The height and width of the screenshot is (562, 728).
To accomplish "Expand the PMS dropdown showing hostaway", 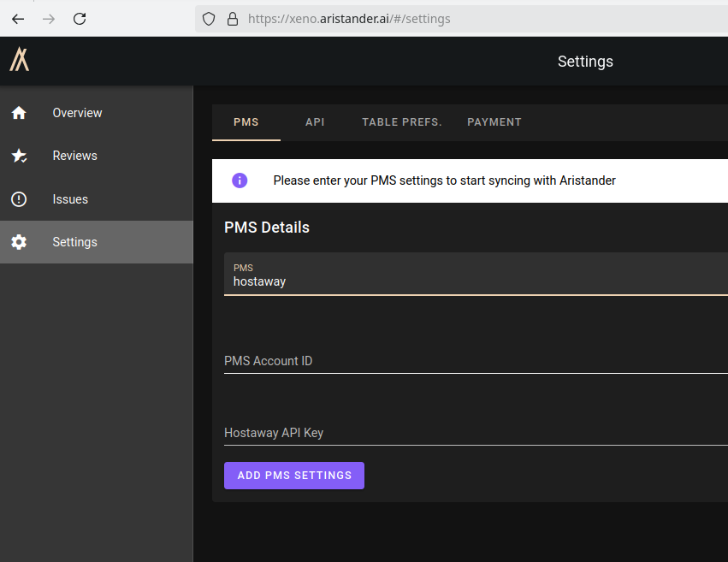I will click(x=476, y=275).
